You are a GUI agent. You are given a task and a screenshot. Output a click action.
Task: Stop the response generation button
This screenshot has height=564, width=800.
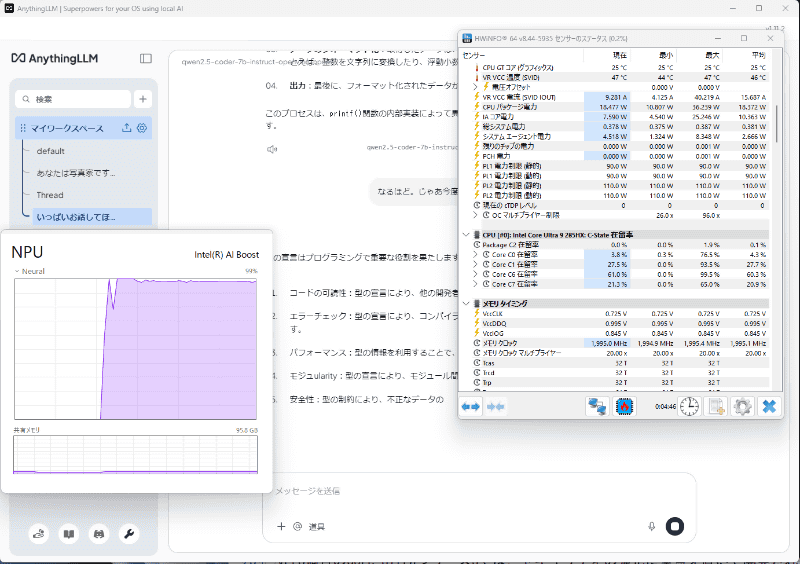point(674,526)
